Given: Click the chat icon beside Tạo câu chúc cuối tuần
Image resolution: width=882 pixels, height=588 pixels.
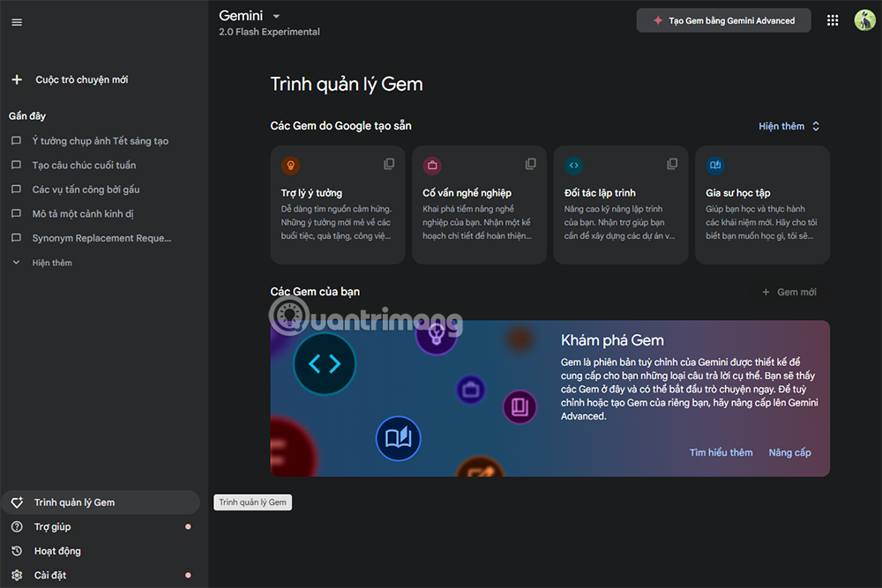Looking at the screenshot, I should click(x=16, y=165).
